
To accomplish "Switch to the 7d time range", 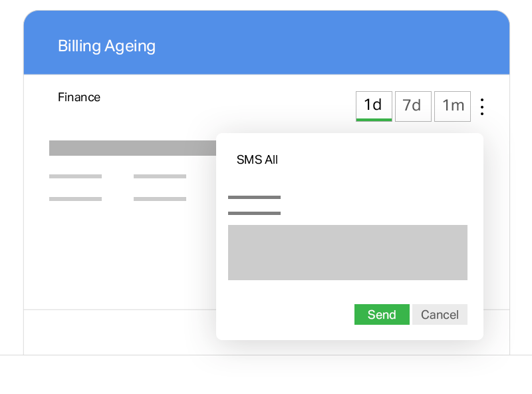I will pos(413,106).
